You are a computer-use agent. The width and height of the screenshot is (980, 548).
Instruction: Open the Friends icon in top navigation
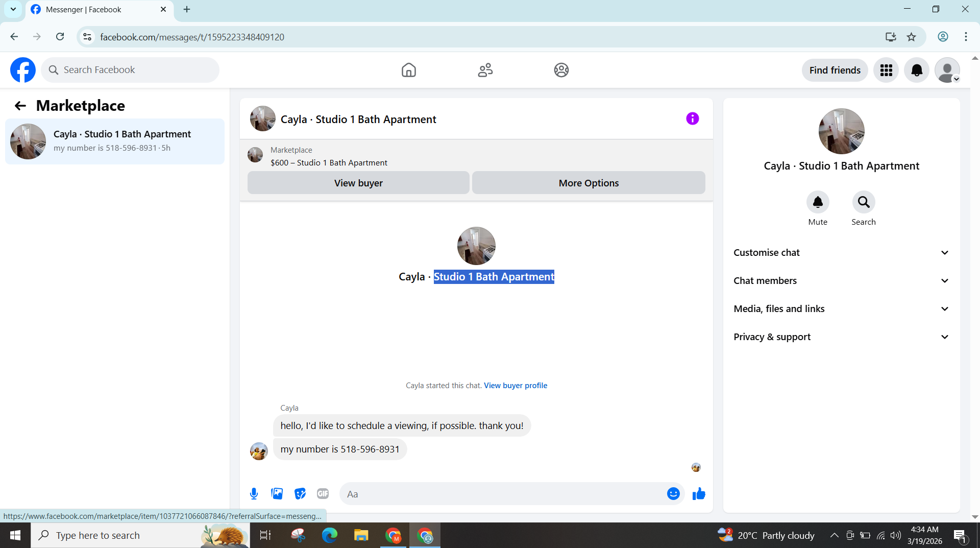pos(485,70)
